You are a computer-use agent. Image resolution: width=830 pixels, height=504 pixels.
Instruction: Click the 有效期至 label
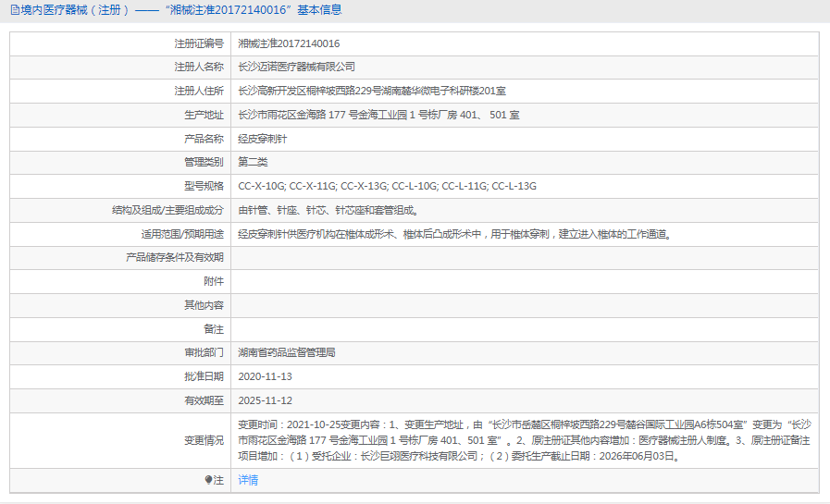[x=204, y=400]
